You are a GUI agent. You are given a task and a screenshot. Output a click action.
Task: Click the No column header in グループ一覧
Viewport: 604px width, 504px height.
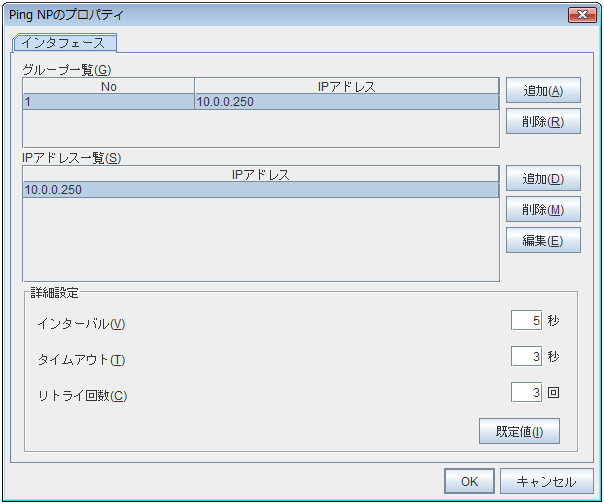108,86
